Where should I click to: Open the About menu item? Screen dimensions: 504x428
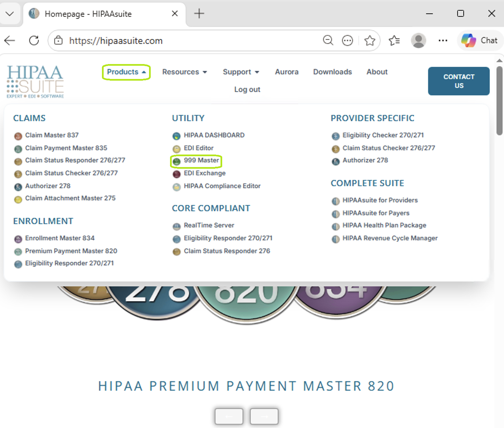click(377, 72)
